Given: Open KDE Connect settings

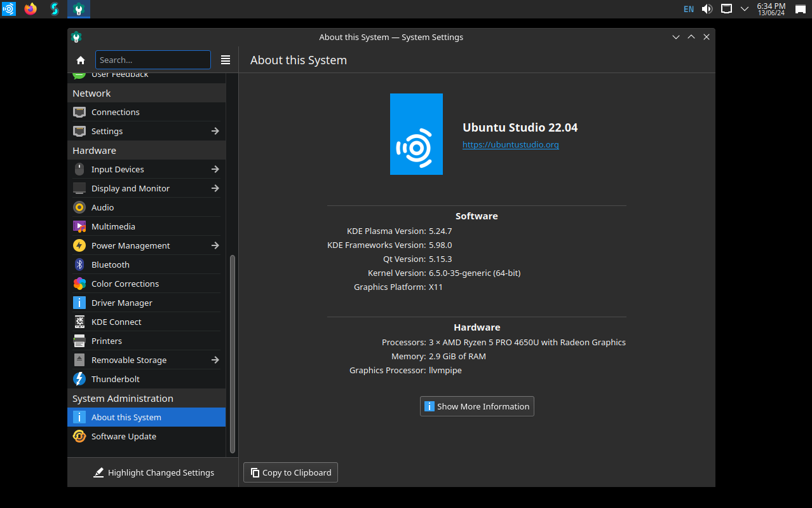Looking at the screenshot, I should pos(116,322).
